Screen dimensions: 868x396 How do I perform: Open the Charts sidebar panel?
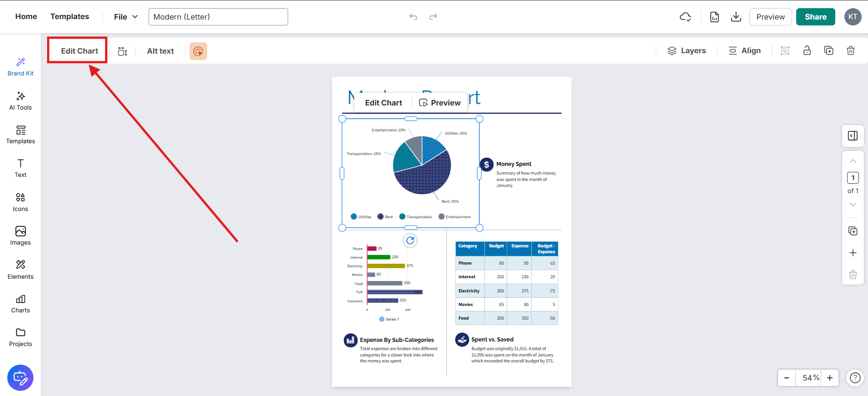tap(20, 304)
